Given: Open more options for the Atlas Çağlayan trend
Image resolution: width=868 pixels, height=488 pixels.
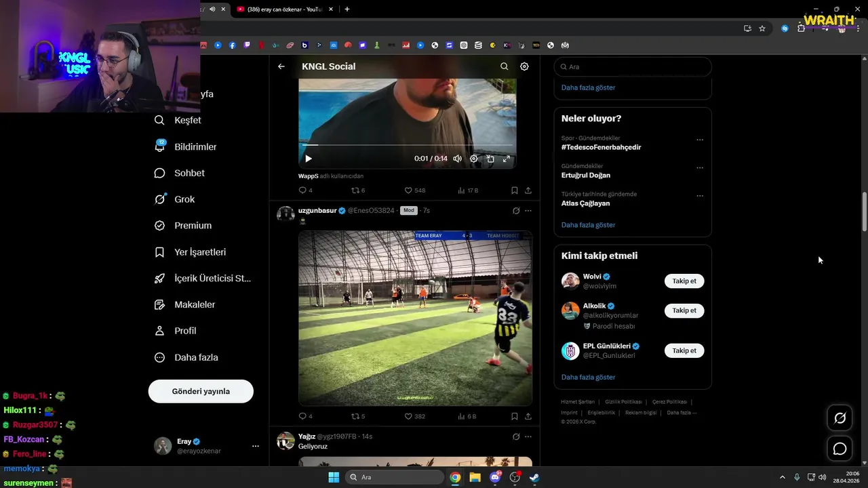Looking at the screenshot, I should pyautogui.click(x=700, y=195).
